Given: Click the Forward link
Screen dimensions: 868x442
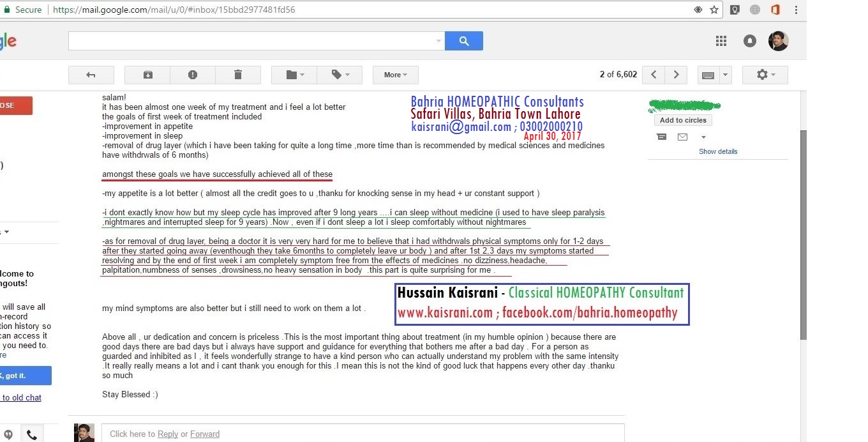Looking at the screenshot, I should 205,434.
